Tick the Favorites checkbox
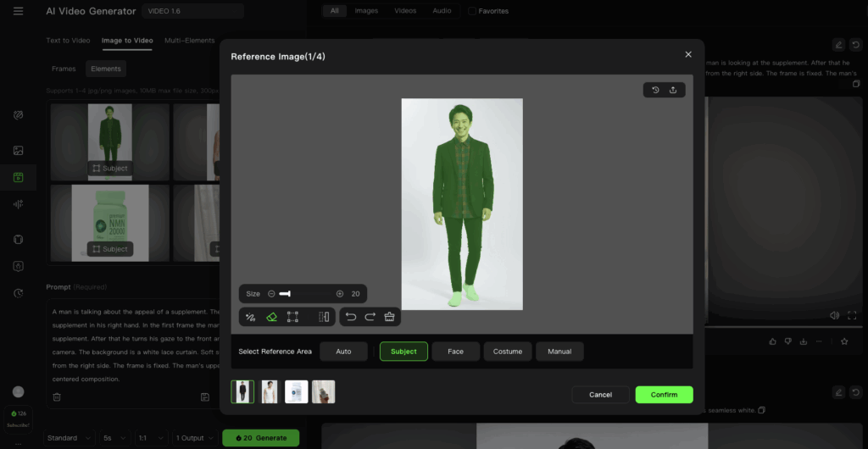 472,11
